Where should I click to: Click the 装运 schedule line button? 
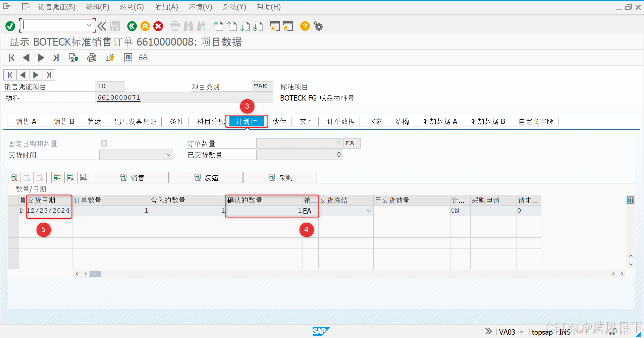click(206, 178)
